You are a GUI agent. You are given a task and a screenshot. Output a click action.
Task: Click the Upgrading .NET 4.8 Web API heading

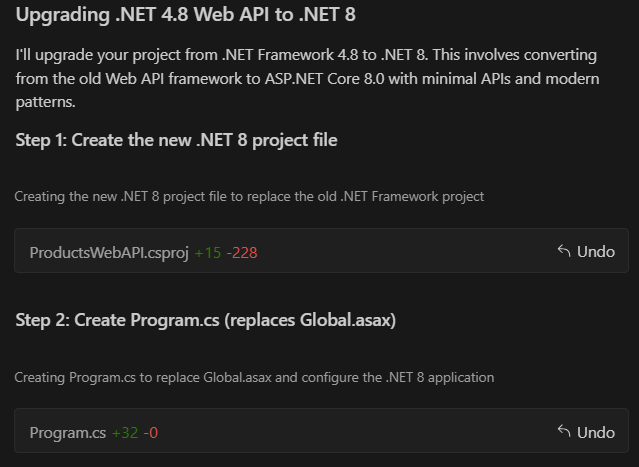point(185,14)
